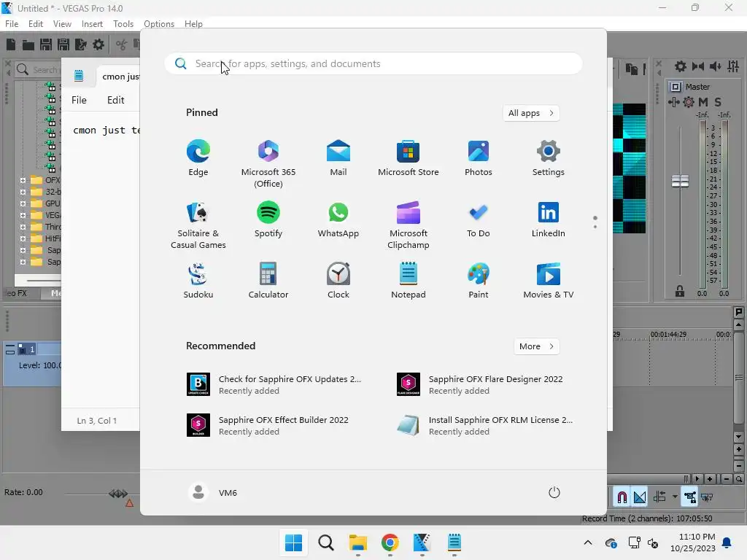Toggle Ignore Event Grouping button

(x=707, y=497)
